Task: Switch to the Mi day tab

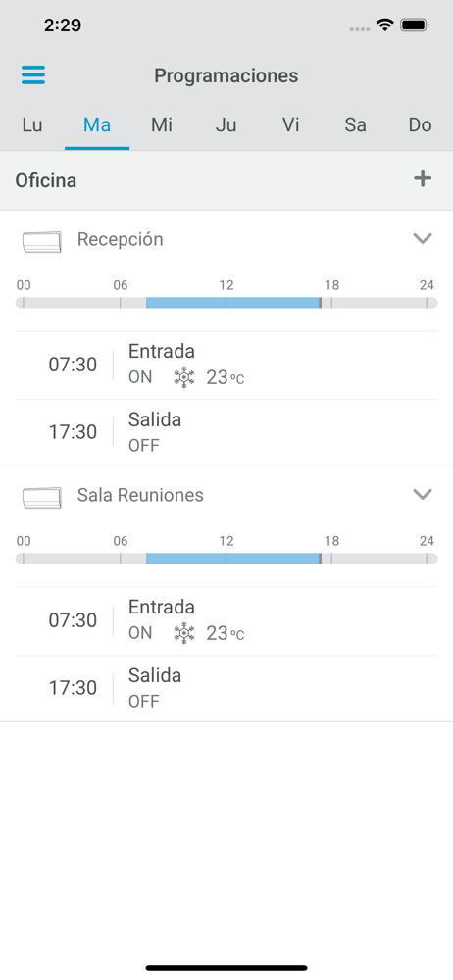Action: tap(162, 125)
